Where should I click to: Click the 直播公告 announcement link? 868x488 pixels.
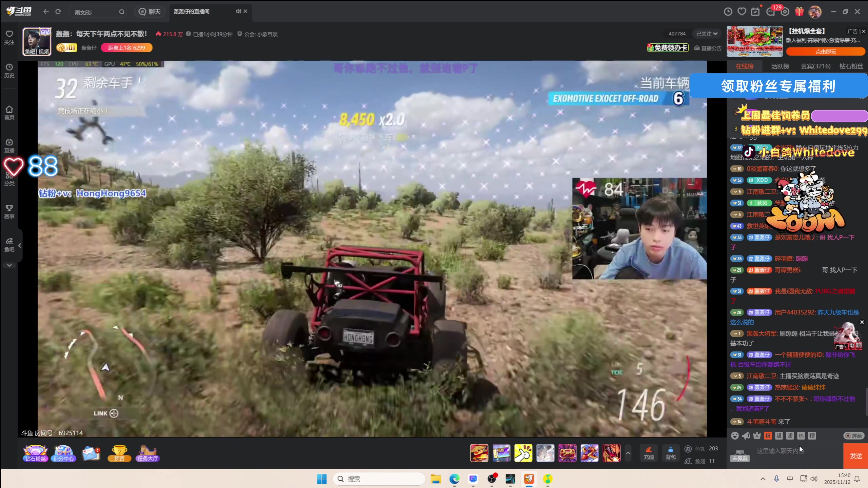point(708,48)
